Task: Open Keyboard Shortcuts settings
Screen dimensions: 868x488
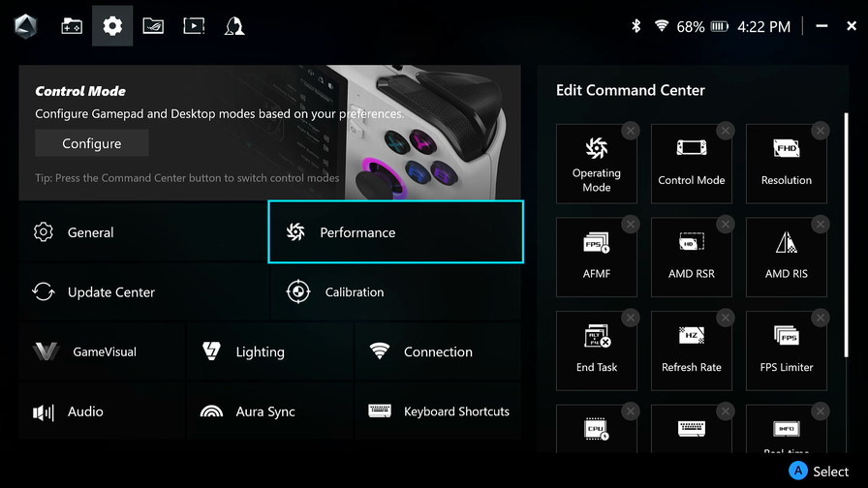Action: pyautogui.click(x=438, y=412)
